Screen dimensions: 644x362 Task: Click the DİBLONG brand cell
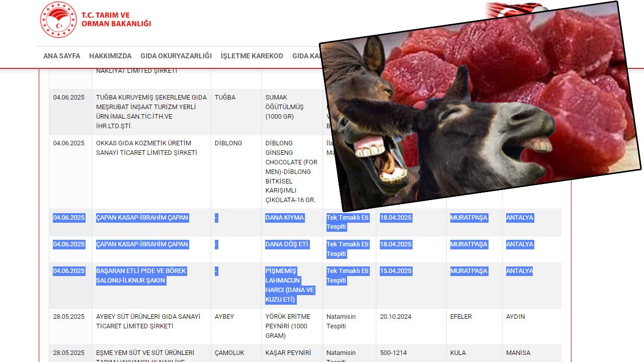[x=236, y=171]
